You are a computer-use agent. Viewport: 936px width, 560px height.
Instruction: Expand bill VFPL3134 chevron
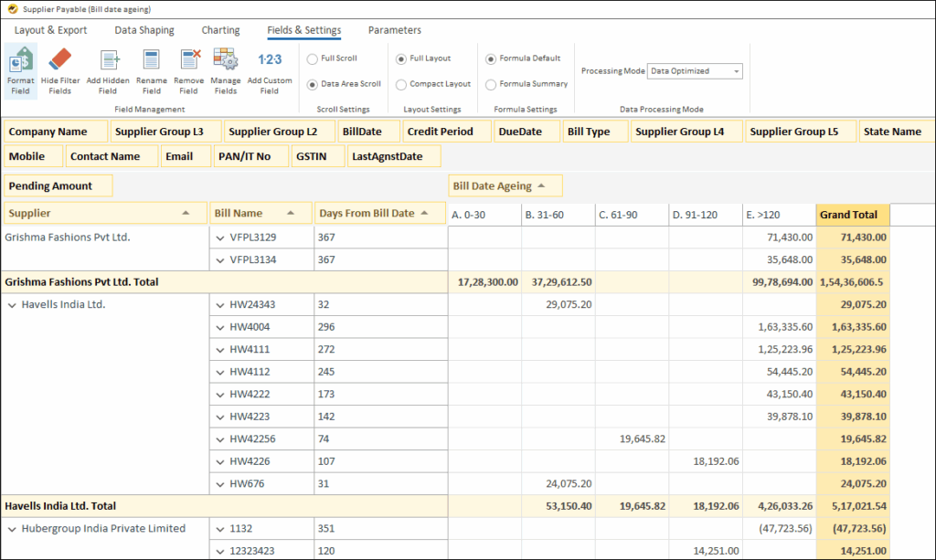pos(220,260)
